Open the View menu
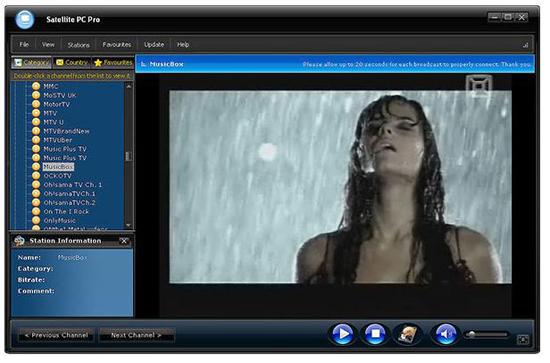Image resolution: width=550 pixels, height=363 pixels. coord(48,45)
